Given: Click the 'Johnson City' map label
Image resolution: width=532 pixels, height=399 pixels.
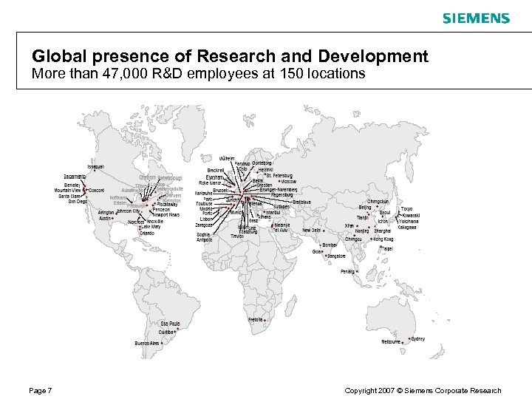Looking at the screenshot, I should (x=129, y=211).
